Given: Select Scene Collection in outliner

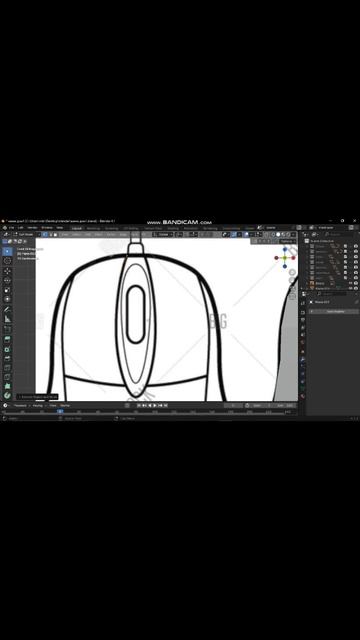Looking at the screenshot, I should click(322, 241).
